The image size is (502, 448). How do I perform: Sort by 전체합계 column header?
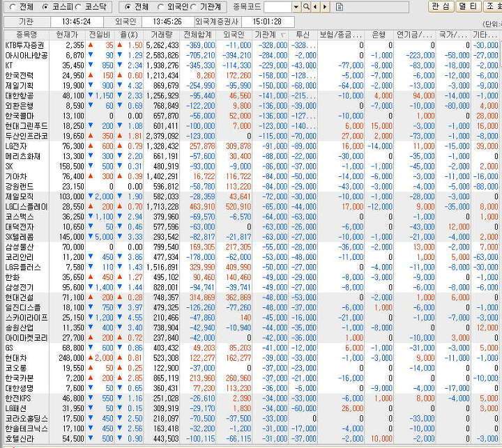click(198, 35)
